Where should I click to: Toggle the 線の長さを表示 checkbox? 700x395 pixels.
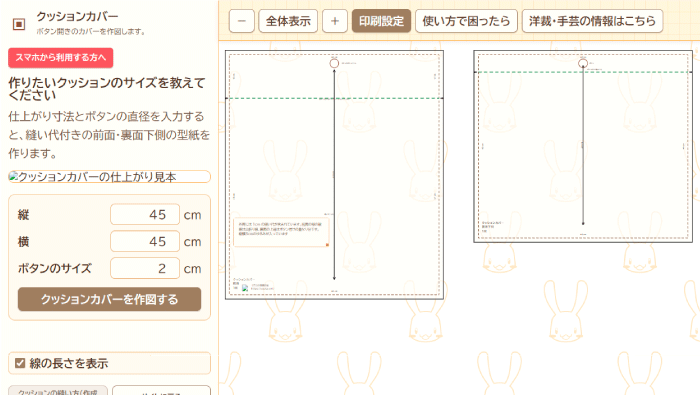coord(20,363)
